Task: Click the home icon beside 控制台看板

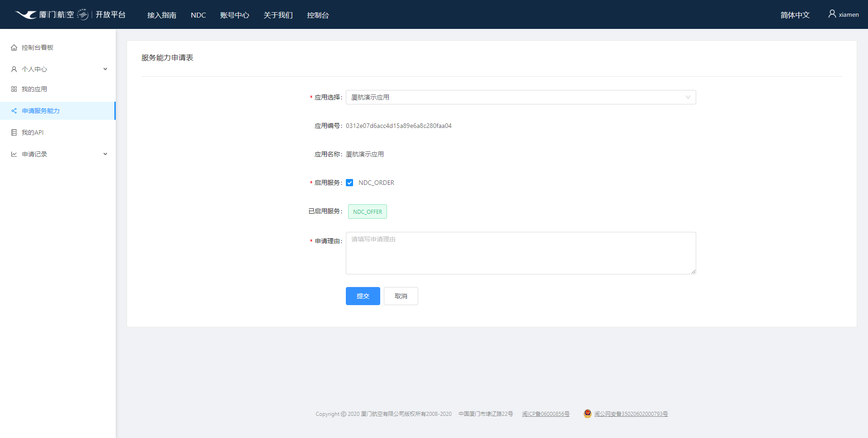Action: (14, 47)
